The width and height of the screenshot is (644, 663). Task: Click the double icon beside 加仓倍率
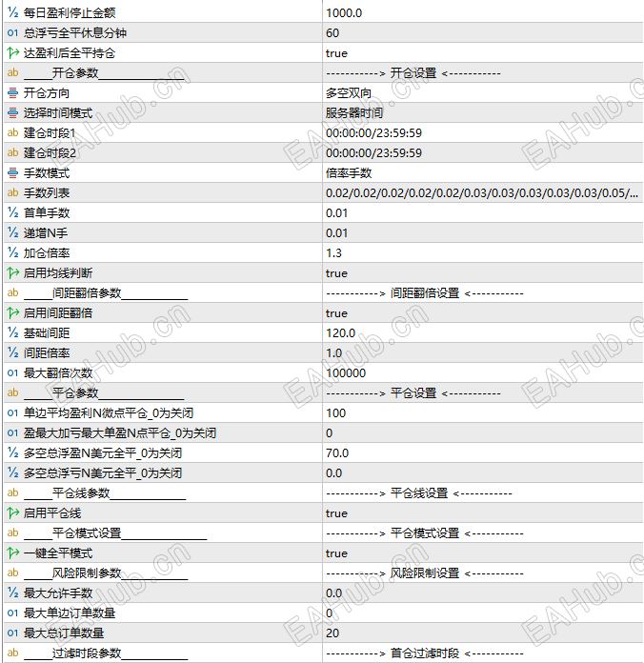point(12,252)
